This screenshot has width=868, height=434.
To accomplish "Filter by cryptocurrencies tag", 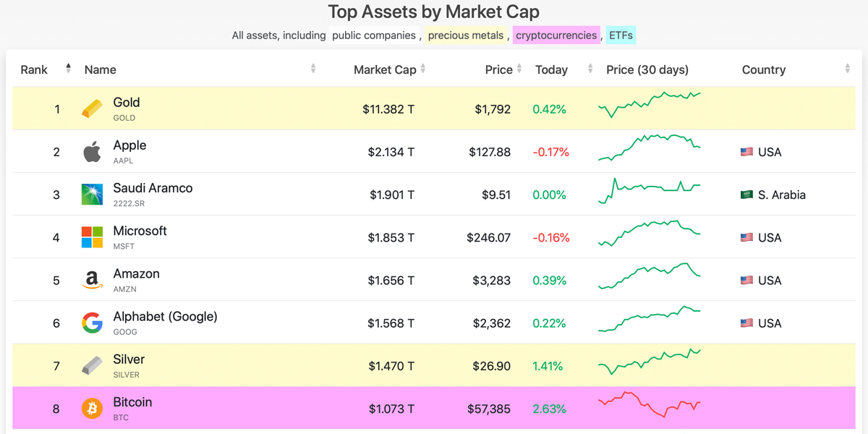I will [x=556, y=35].
